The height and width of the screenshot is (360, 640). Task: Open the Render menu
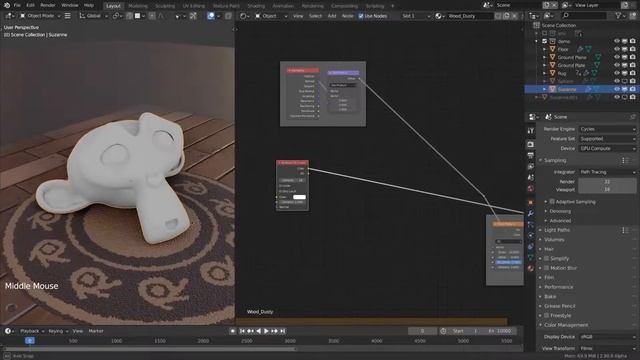click(47, 5)
